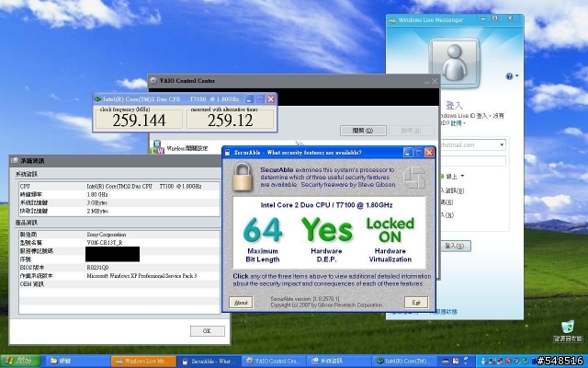
Task: Open the Messenger help icon menu
Action: (x=512, y=76)
